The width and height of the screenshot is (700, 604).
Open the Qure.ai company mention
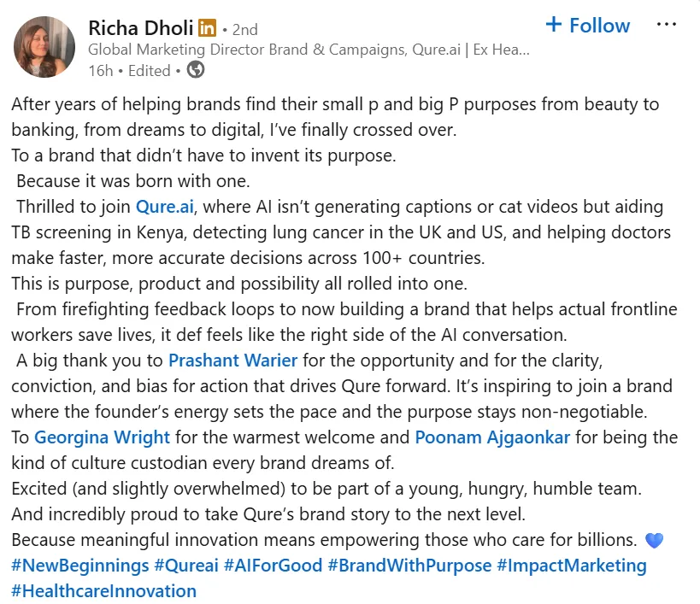(165, 207)
